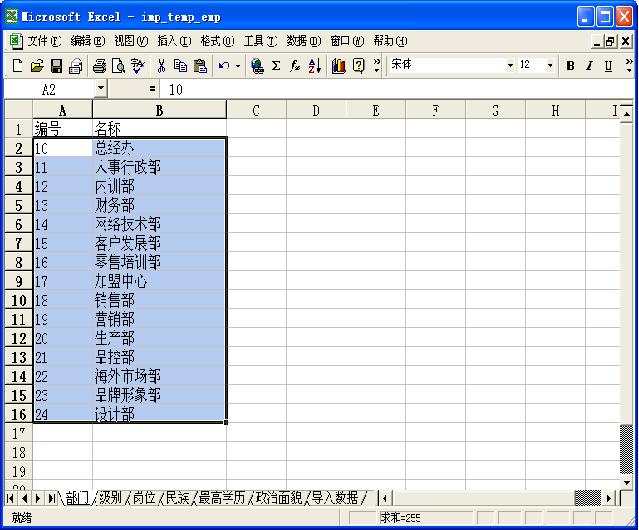Open the font name dropdown

pyautogui.click(x=510, y=66)
